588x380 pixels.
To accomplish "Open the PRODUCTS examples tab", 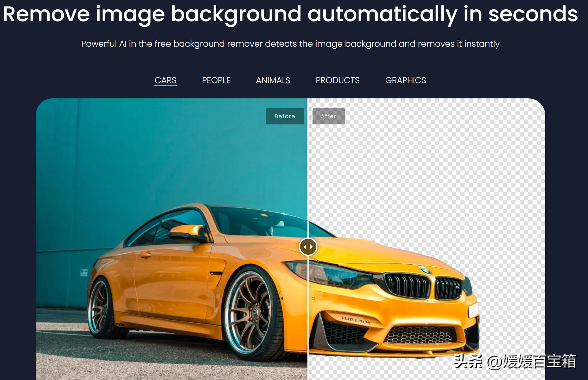I will click(x=337, y=80).
